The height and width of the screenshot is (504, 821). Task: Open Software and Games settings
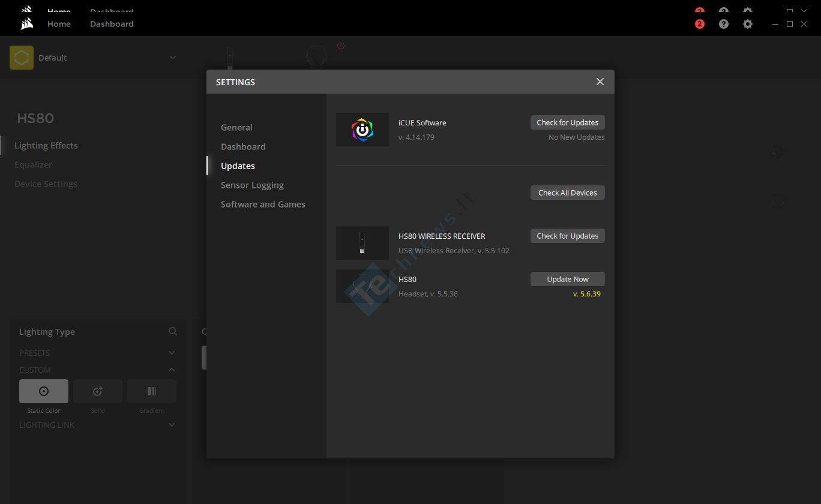(263, 204)
